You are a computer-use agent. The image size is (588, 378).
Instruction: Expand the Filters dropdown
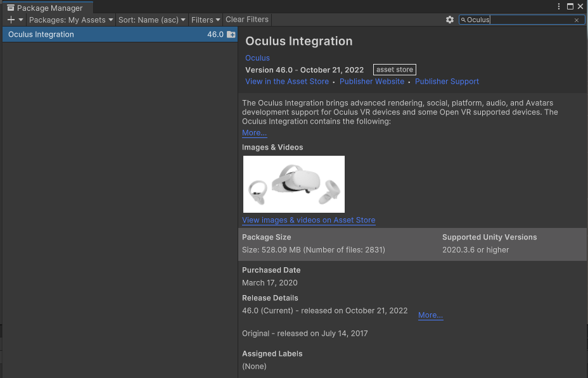pyautogui.click(x=206, y=20)
